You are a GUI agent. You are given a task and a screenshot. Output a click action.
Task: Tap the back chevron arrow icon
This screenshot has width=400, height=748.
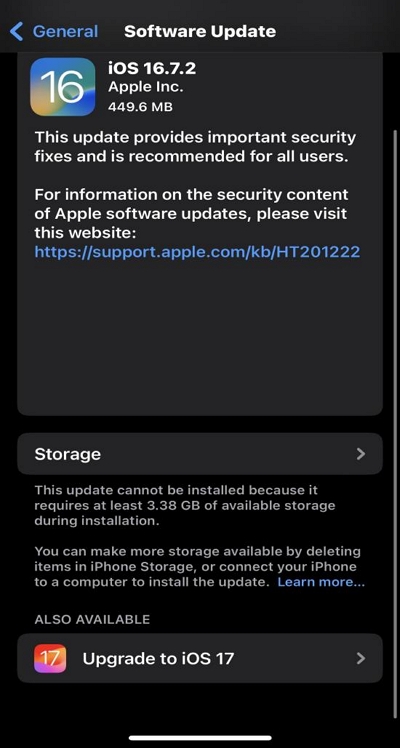(16, 31)
